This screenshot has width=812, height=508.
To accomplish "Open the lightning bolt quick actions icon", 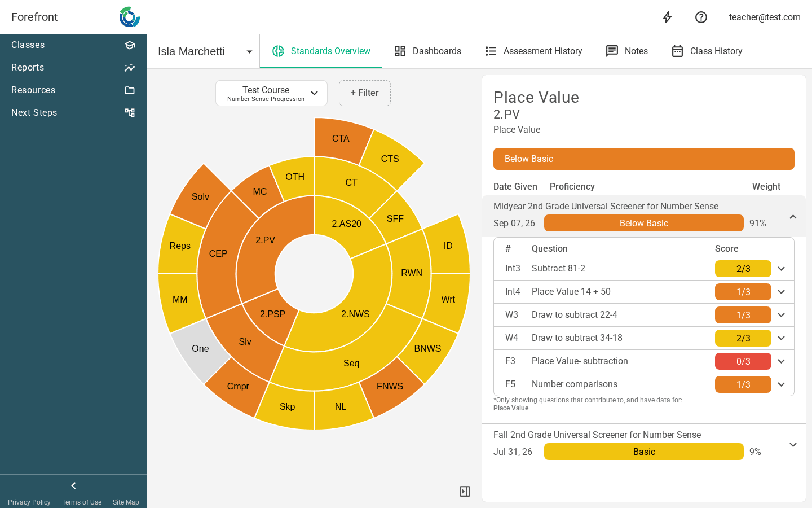I will click(667, 17).
